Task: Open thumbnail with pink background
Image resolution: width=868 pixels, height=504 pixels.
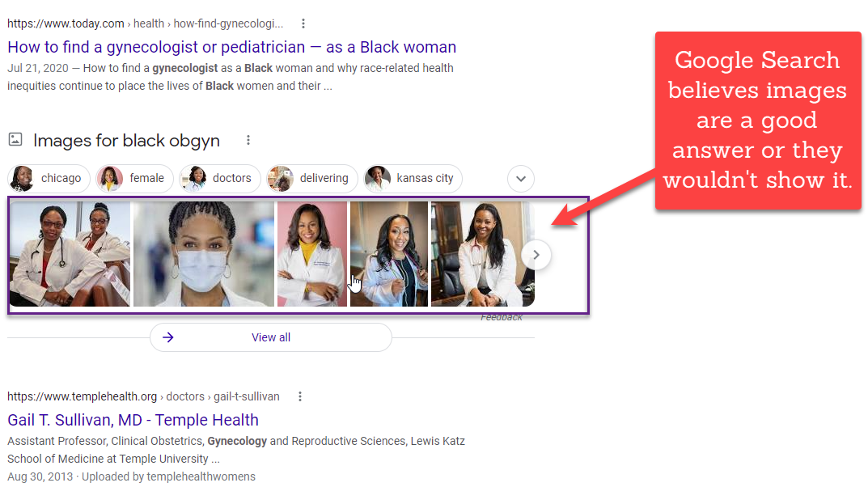Action: (x=311, y=254)
